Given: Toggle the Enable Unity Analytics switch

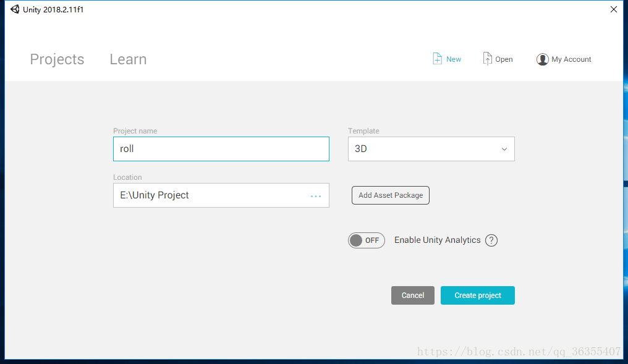Looking at the screenshot, I should (x=366, y=240).
